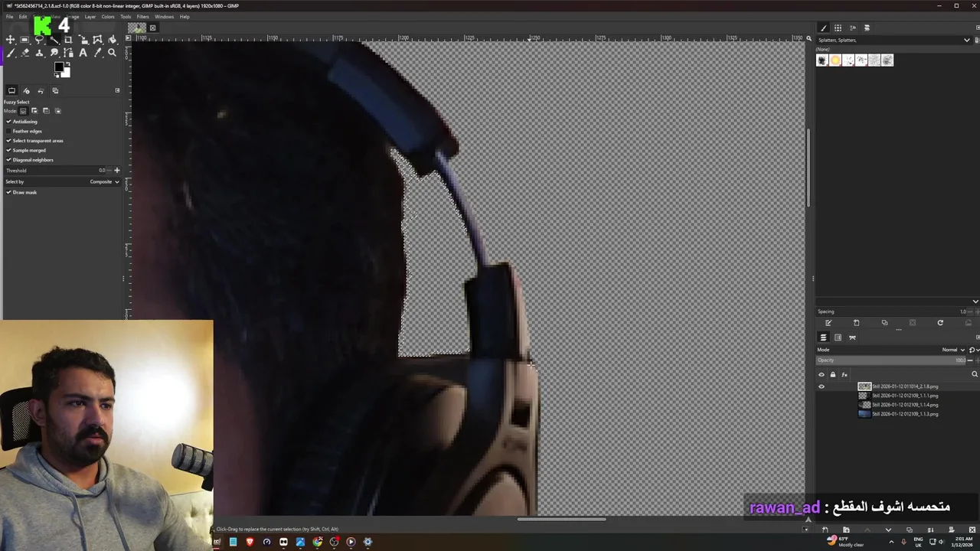Image resolution: width=980 pixels, height=551 pixels.
Task: Click Create new brush icon
Action: pyautogui.click(x=856, y=323)
